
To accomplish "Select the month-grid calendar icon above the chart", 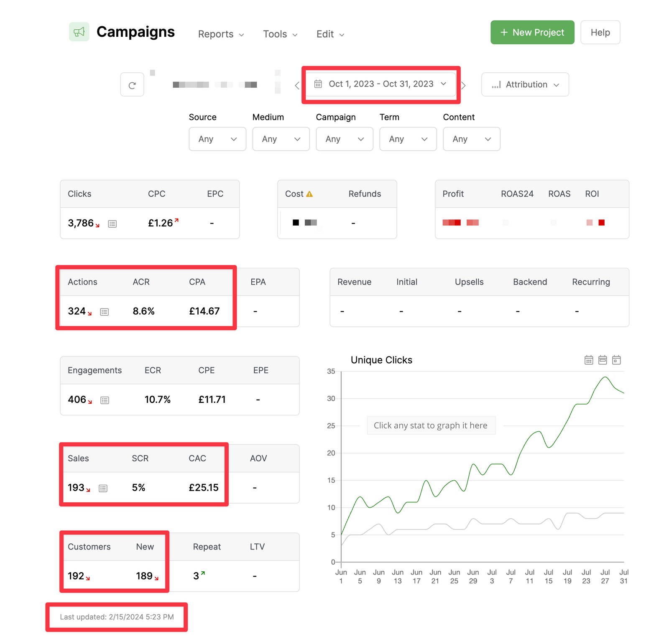I will (x=589, y=360).
